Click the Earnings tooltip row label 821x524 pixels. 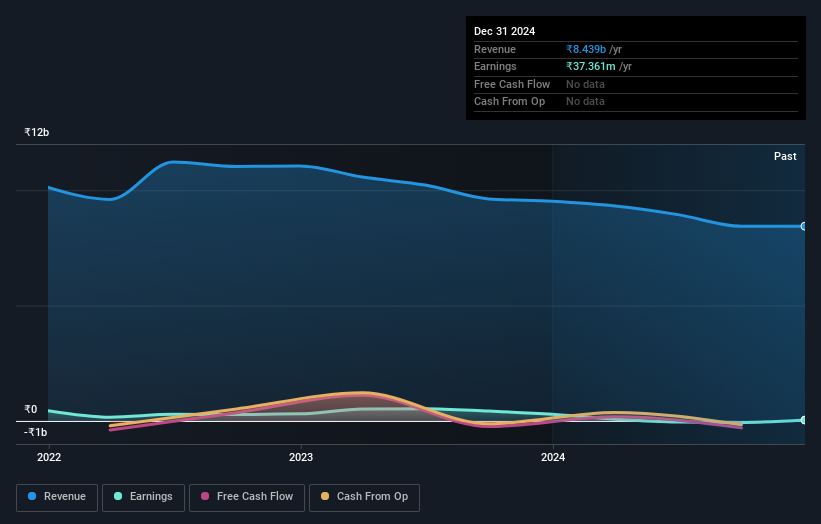pos(495,66)
